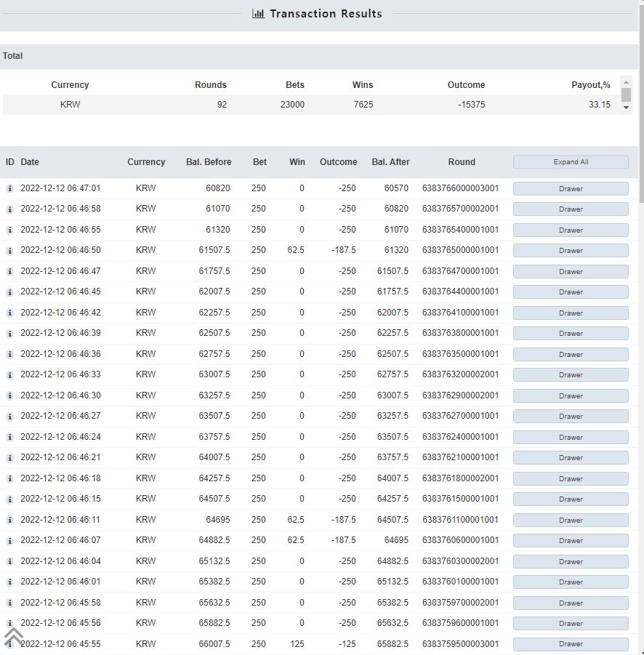Open Drawer for round 6383765000001001
644x655 pixels.
pyautogui.click(x=571, y=251)
